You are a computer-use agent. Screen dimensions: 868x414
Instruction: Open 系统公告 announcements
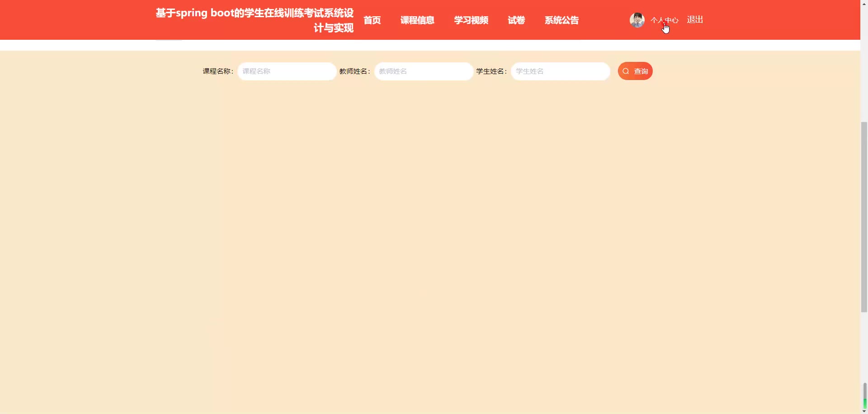click(561, 20)
